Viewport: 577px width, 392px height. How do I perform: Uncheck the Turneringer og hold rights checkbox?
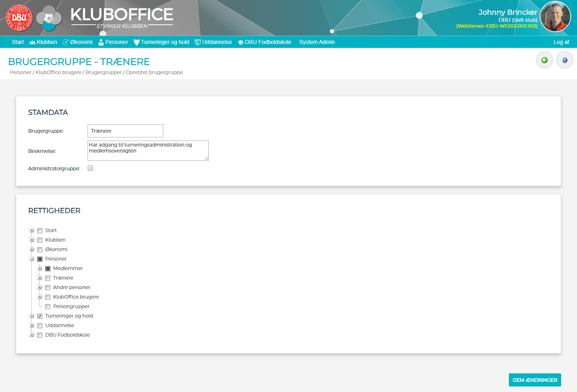(x=40, y=316)
